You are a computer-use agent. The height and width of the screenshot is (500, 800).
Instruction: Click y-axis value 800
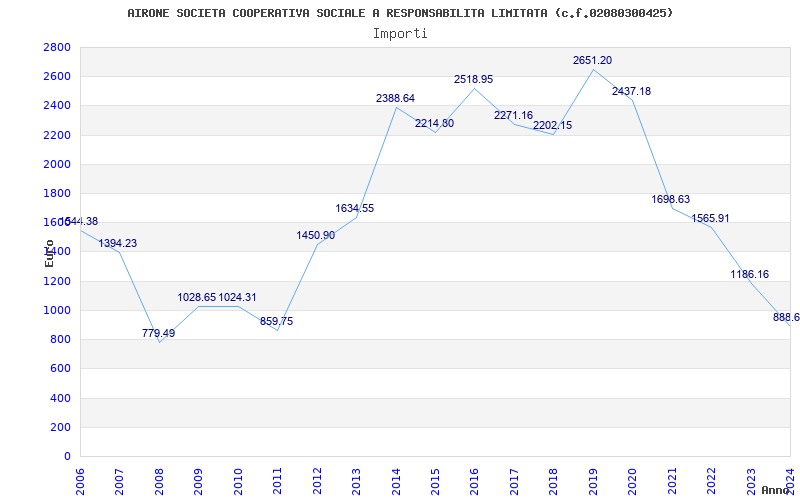click(60, 339)
